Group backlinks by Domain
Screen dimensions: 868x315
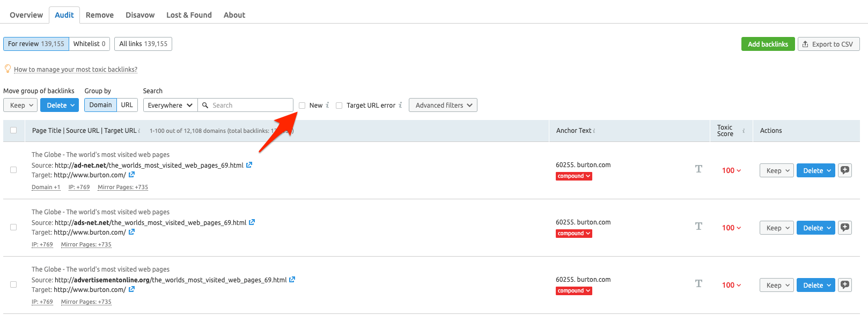click(x=100, y=105)
